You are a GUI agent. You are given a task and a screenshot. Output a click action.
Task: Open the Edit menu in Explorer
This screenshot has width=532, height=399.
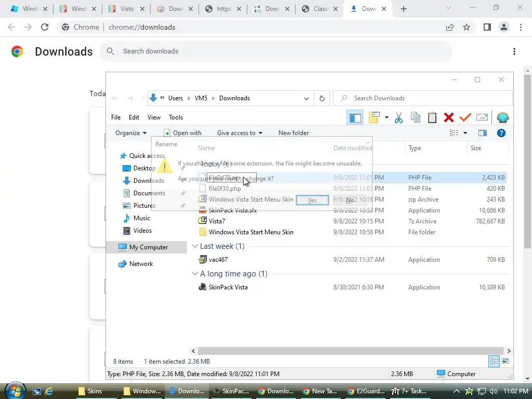click(x=134, y=117)
